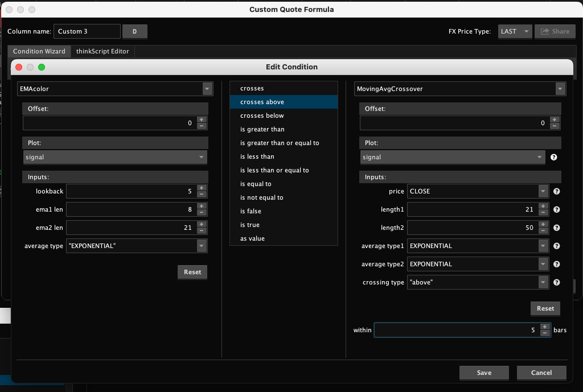583x392 pixels.
Task: Choose "crosses below" from condition list
Action: tap(262, 115)
